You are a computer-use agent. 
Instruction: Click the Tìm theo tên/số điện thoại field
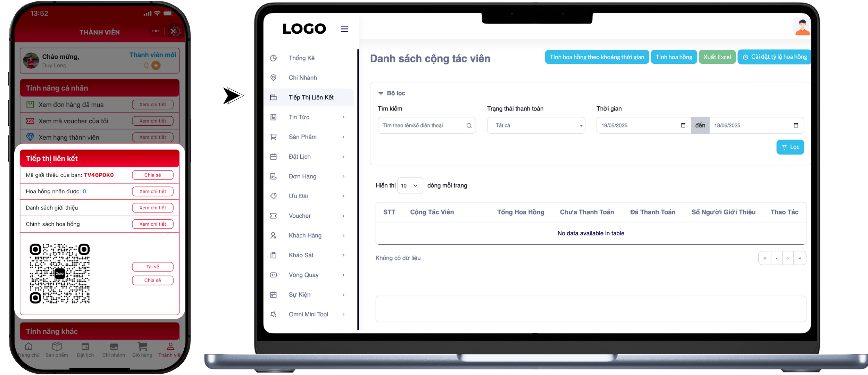[x=422, y=125]
